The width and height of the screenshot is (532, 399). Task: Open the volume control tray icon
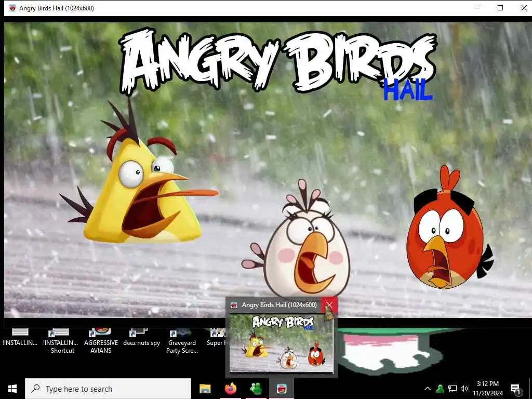pyautogui.click(x=464, y=389)
